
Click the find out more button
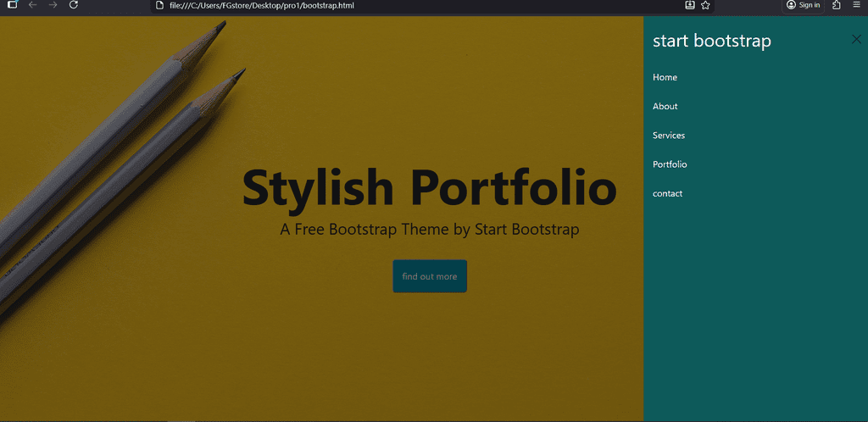tap(430, 276)
